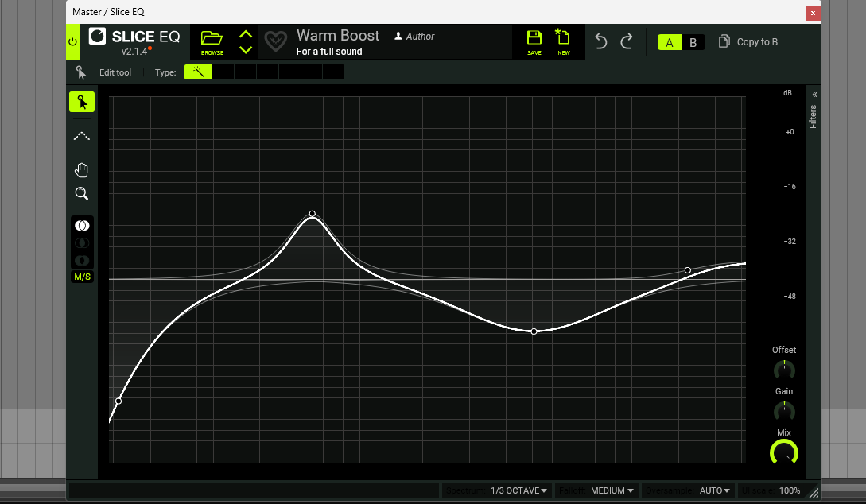The width and height of the screenshot is (866, 504).
Task: Create a New preset
Action: pyautogui.click(x=563, y=42)
